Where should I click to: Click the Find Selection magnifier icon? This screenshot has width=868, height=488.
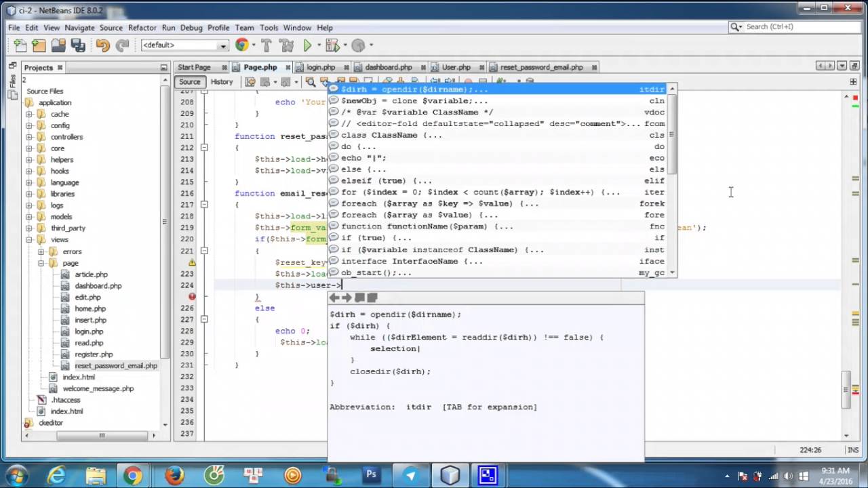tap(311, 82)
